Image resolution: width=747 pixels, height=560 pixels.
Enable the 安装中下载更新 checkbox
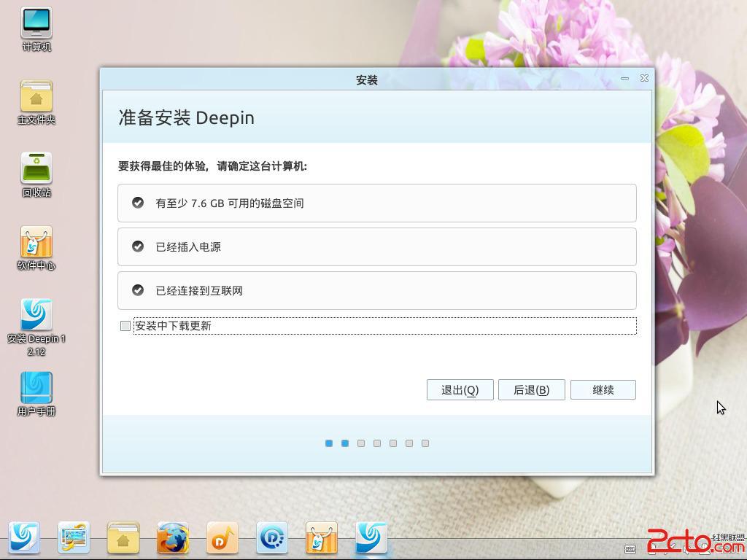point(125,326)
